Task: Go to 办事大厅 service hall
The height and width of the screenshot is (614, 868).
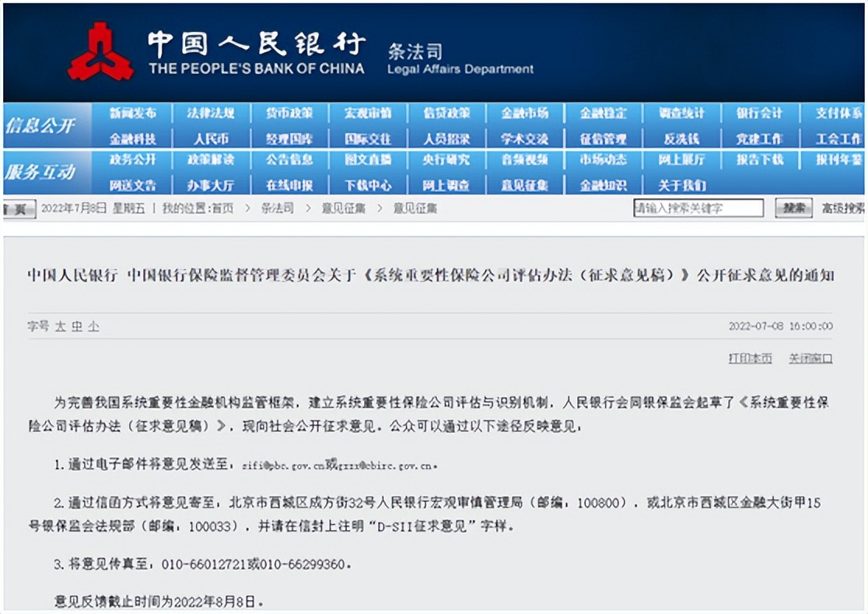Action: 211,185
